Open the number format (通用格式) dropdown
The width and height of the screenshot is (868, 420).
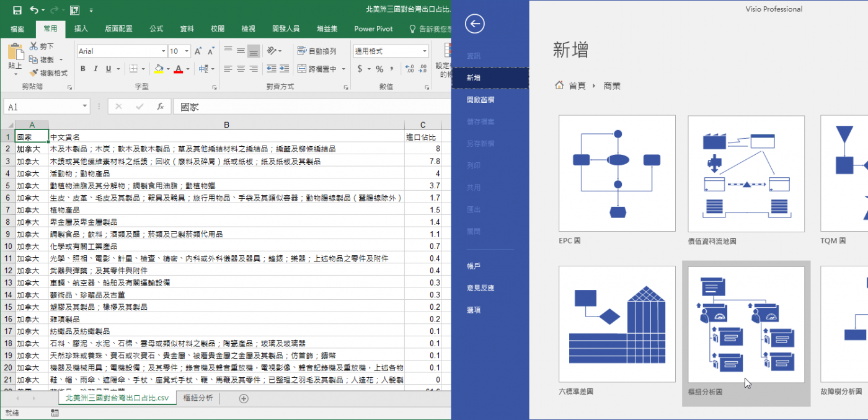click(425, 51)
